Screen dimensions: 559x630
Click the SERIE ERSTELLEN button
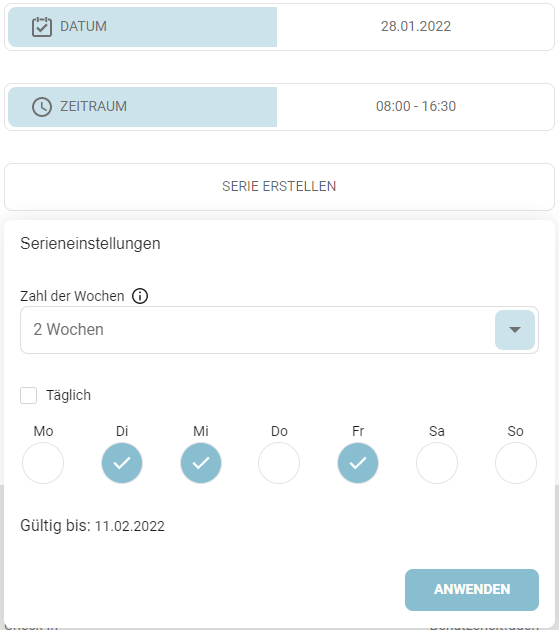point(279,187)
